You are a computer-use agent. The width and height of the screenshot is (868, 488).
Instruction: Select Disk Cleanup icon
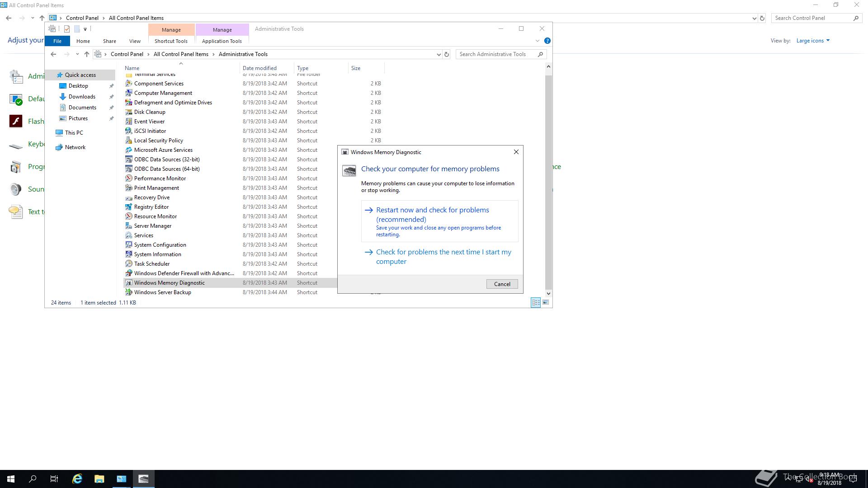129,112
